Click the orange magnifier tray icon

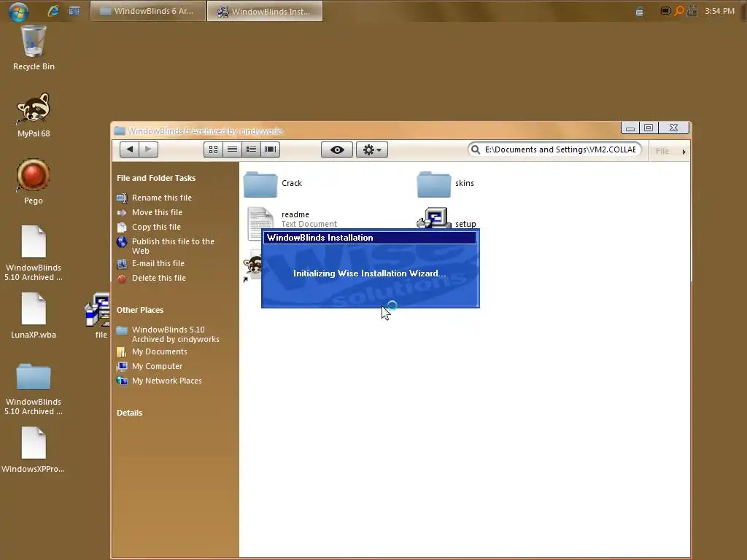click(x=679, y=10)
